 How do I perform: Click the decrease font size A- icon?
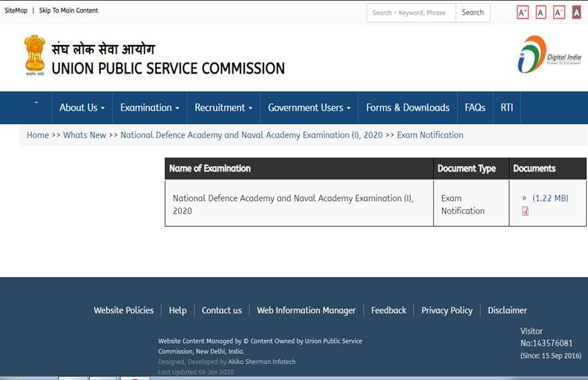(x=559, y=12)
